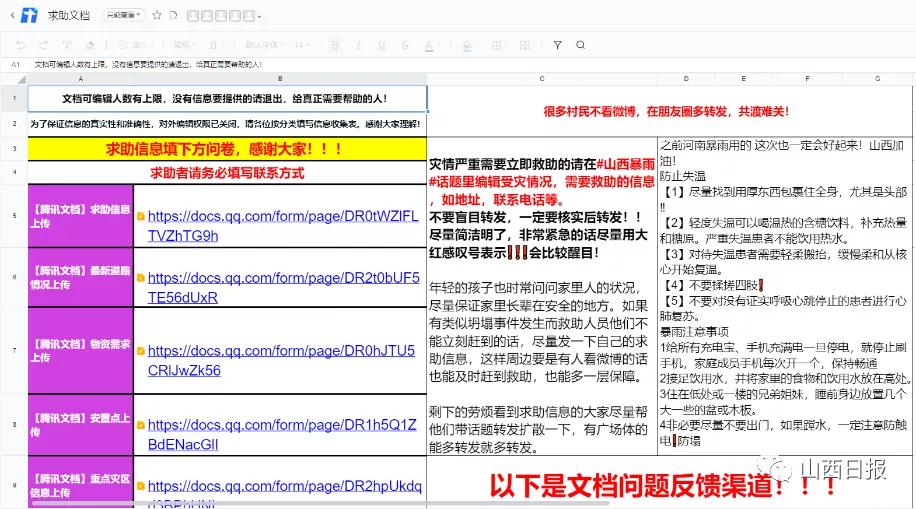Click the back arrow beside the document logo
The height and width of the screenshot is (509, 916).
click(9, 16)
